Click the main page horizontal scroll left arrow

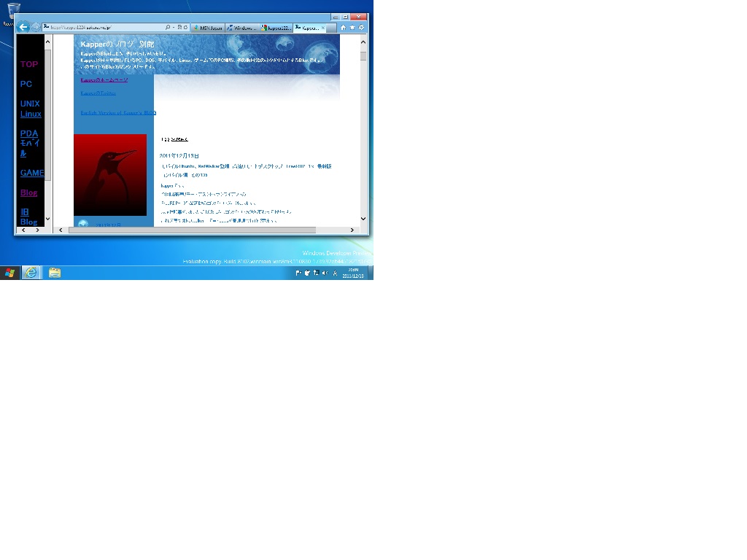click(x=61, y=230)
